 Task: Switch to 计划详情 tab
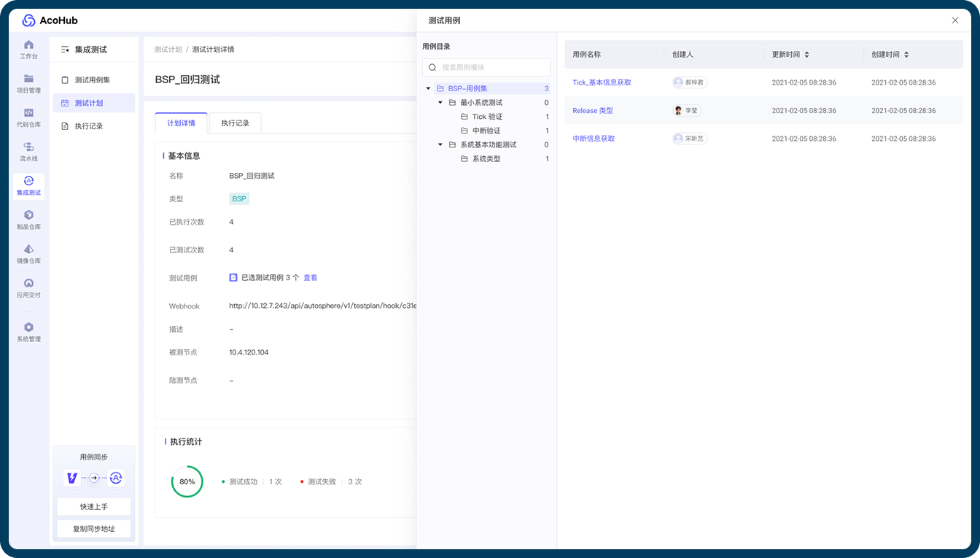pos(182,123)
